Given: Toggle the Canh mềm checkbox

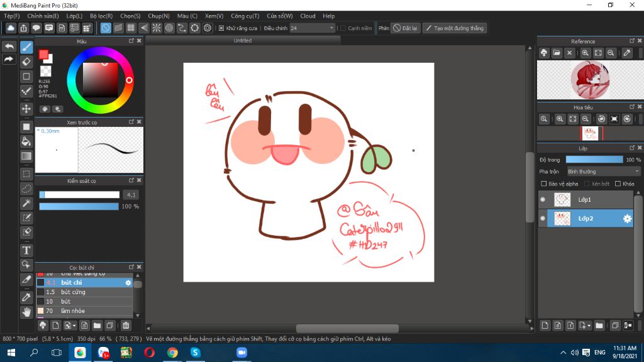Looking at the screenshot, I should (x=343, y=28).
